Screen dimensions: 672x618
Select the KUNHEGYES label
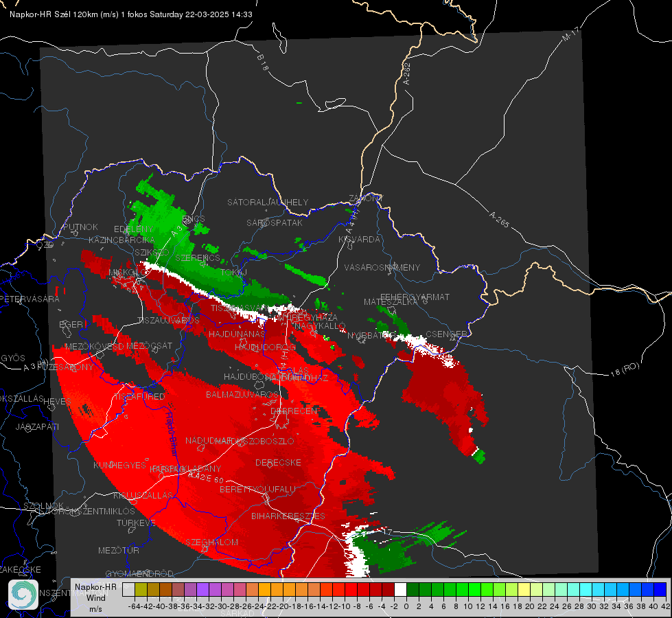tap(119, 466)
